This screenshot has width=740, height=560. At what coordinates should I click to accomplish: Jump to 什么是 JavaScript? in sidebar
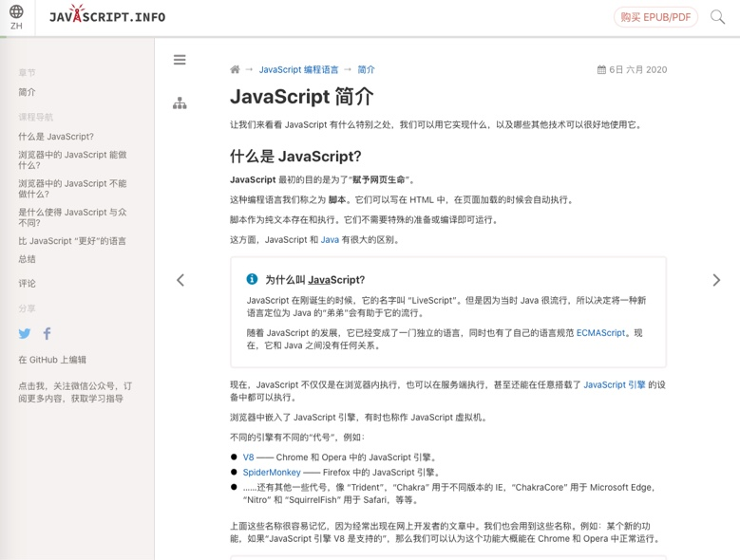pos(56,137)
